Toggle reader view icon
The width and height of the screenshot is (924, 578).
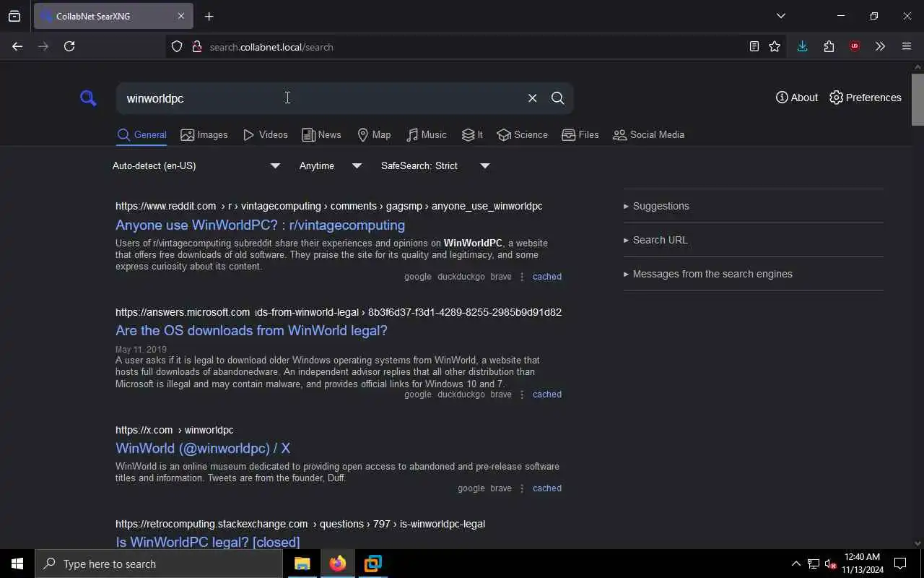pyautogui.click(x=754, y=46)
